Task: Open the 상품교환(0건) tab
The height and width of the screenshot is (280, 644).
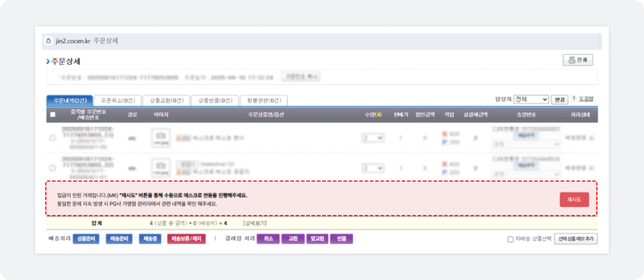Action: tap(166, 100)
